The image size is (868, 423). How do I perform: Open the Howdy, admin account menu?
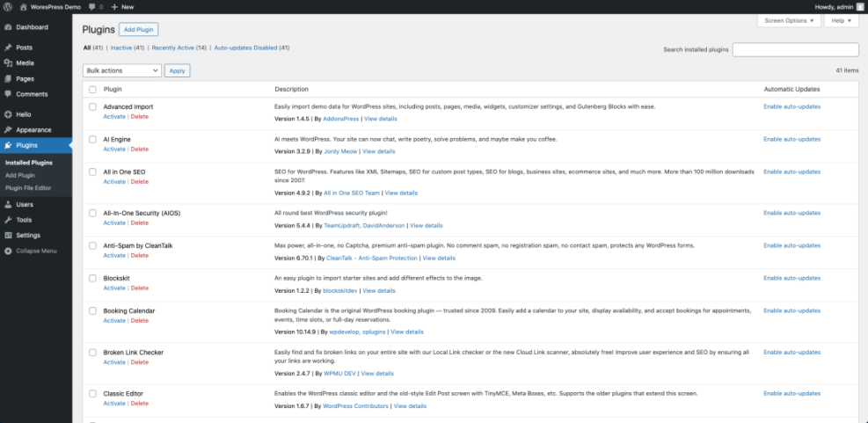coord(839,7)
